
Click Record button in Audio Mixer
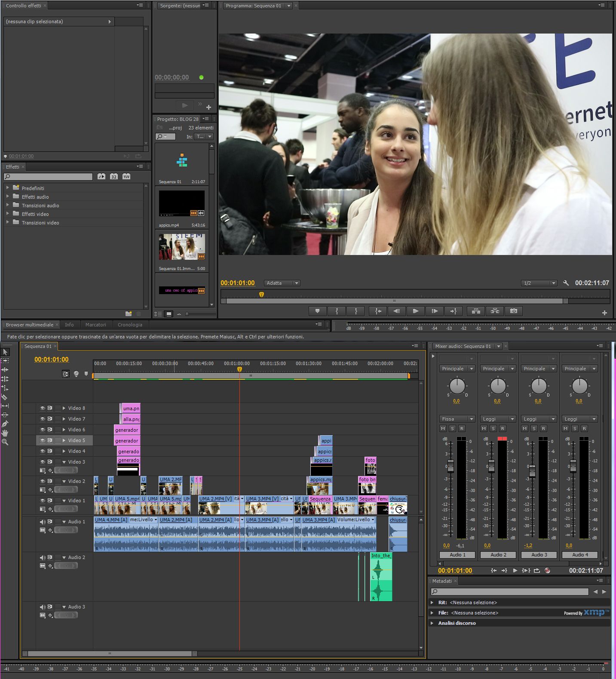(547, 571)
